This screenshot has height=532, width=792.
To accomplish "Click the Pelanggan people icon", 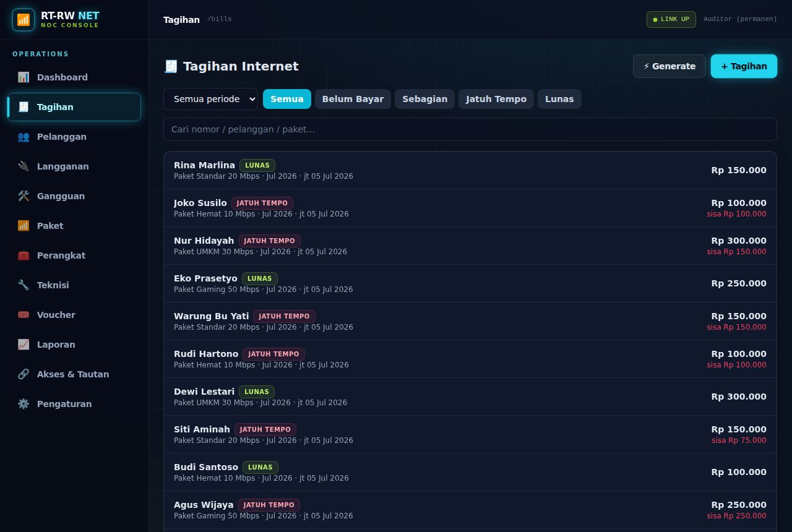I will [x=24, y=137].
